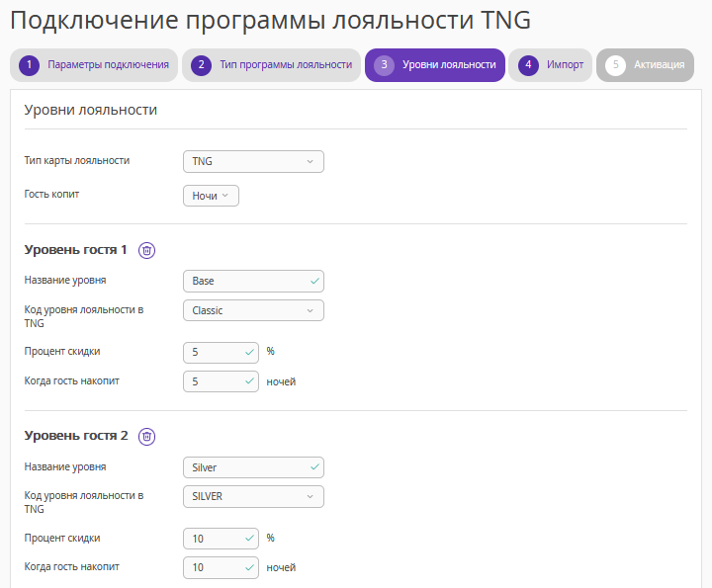Click the step 4 number circle

[x=529, y=65]
